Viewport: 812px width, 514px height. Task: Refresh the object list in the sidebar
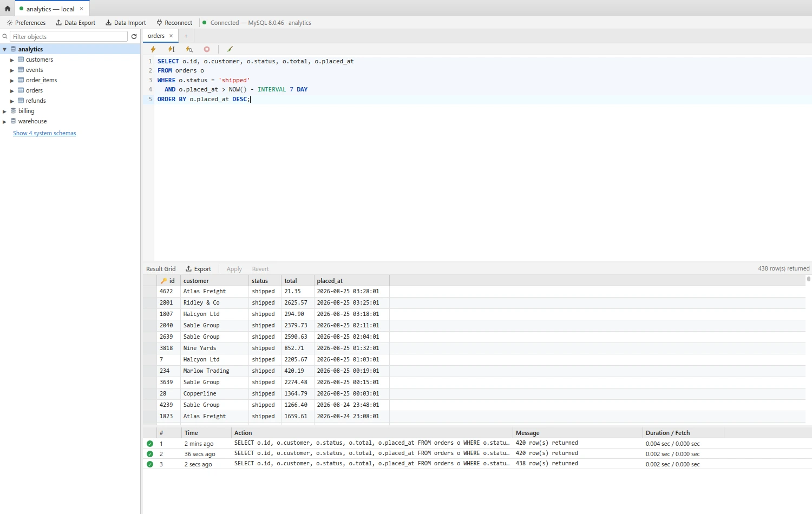[x=134, y=37]
